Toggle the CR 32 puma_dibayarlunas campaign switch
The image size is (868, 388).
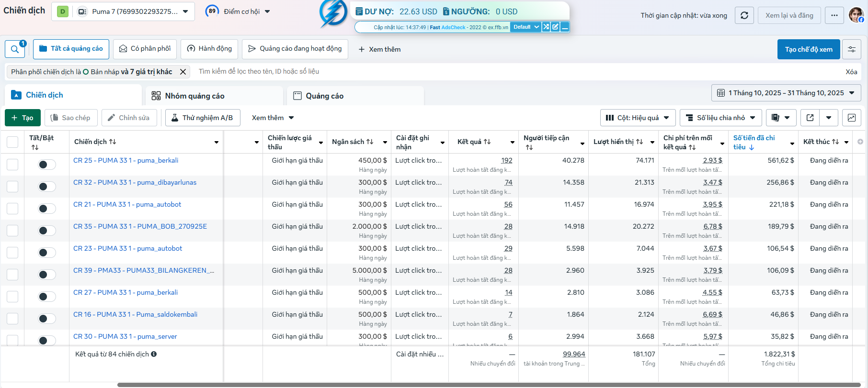click(x=47, y=187)
